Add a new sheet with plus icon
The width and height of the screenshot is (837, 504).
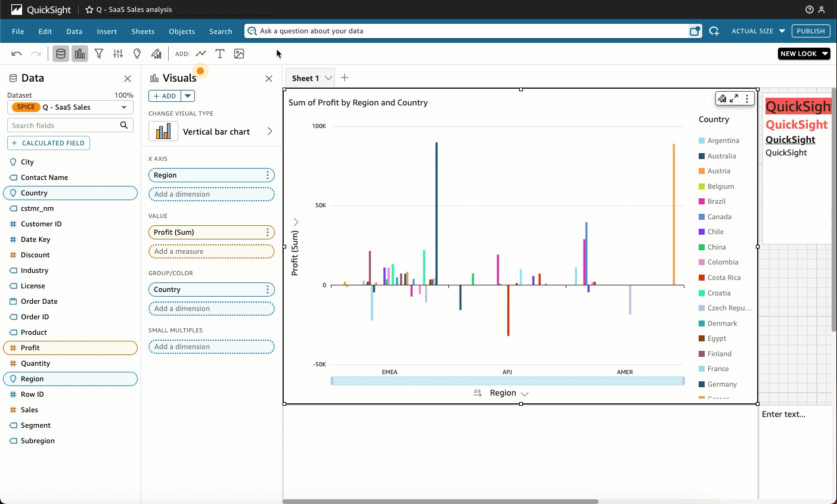tap(345, 77)
